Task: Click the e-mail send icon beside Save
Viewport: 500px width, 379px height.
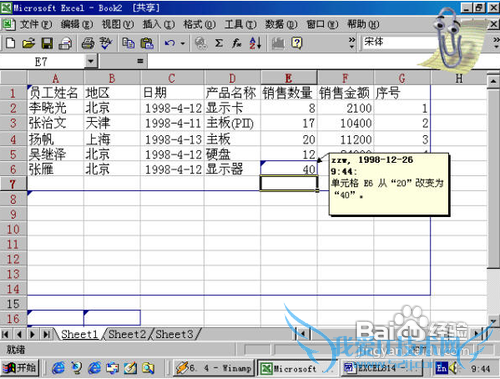Action: click(x=65, y=43)
